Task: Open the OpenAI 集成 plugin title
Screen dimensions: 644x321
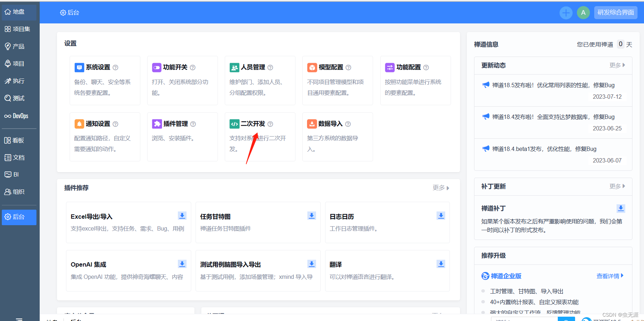Action: click(88, 265)
